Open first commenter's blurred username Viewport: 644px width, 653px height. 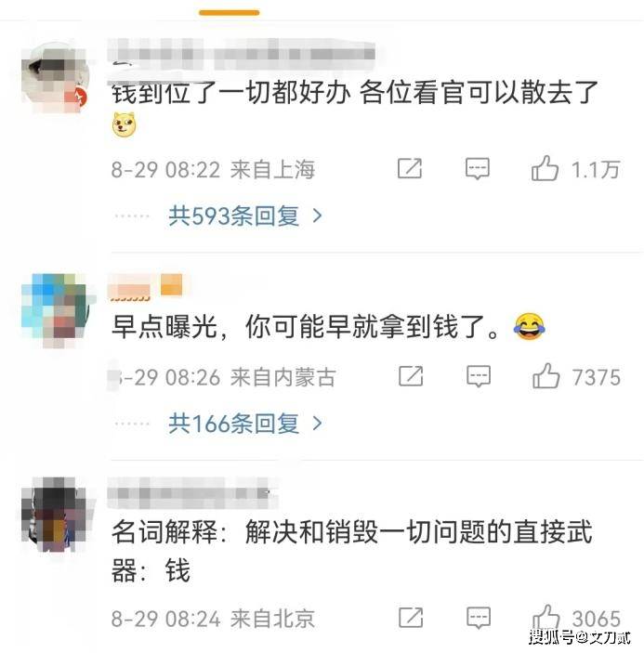[x=242, y=55]
